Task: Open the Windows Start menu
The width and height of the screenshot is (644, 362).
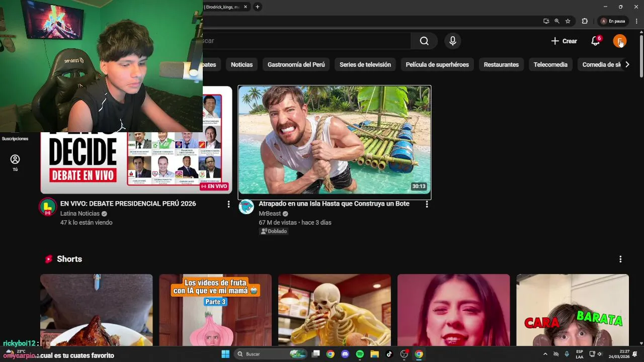Action: pos(225,354)
